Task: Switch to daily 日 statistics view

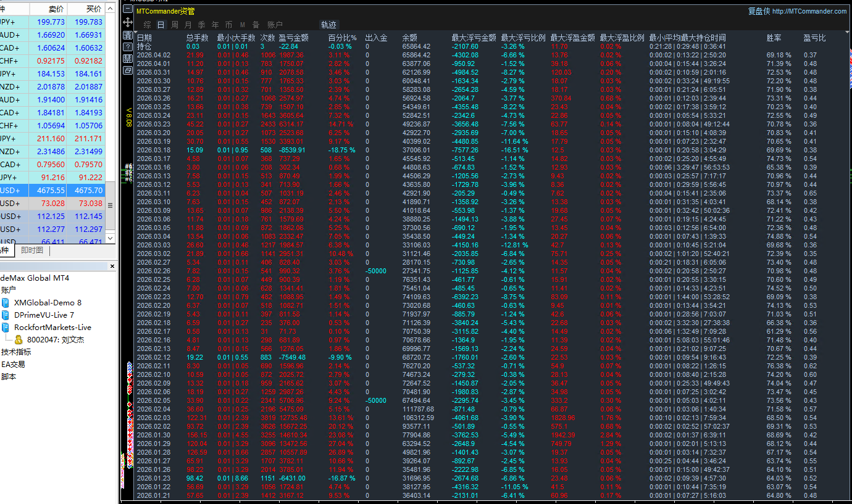Action: coord(161,25)
